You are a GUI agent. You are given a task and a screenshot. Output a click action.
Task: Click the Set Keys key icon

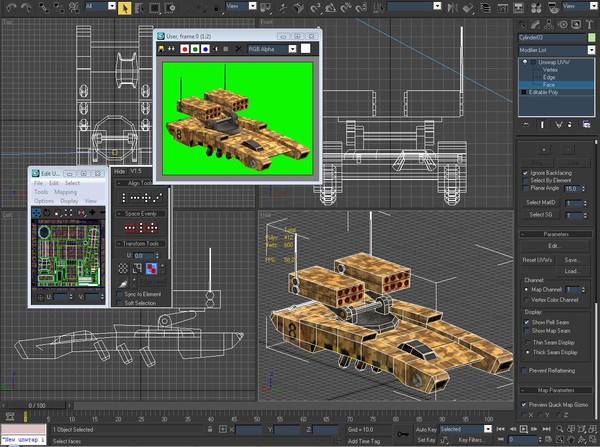(x=402, y=434)
